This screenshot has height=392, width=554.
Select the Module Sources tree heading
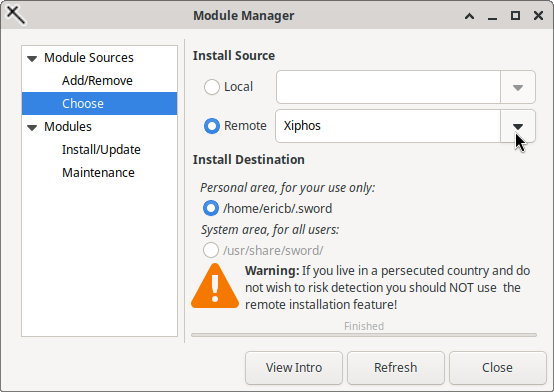click(89, 58)
